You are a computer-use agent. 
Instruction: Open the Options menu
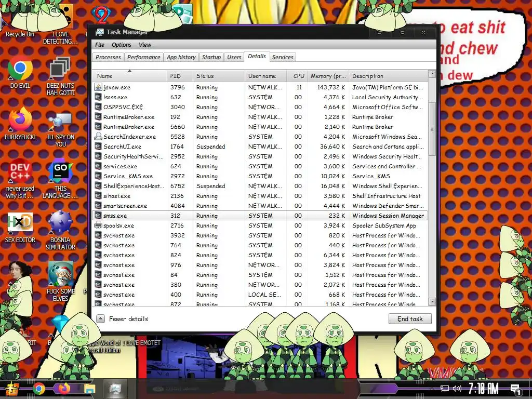(122, 45)
